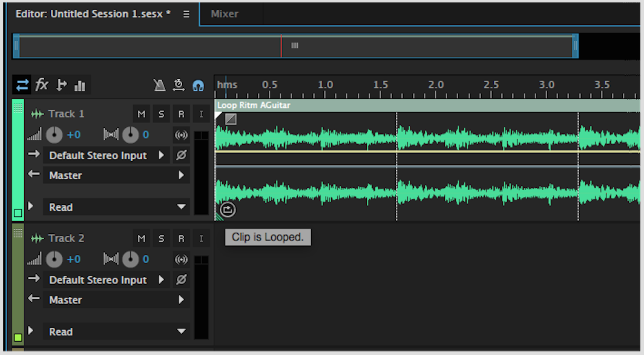Select the Editor: Untitled Session 1.sesx tab
Viewport: 644px width, 355px height.
click(93, 14)
